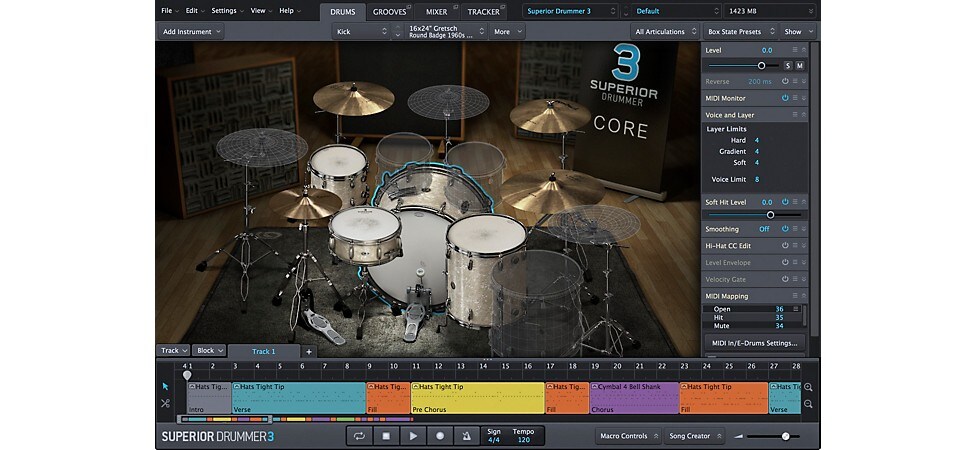Image resolution: width=976 pixels, height=450 pixels.
Task: Open the Hi-Hat CC Edit options menu icon
Action: coord(795,246)
